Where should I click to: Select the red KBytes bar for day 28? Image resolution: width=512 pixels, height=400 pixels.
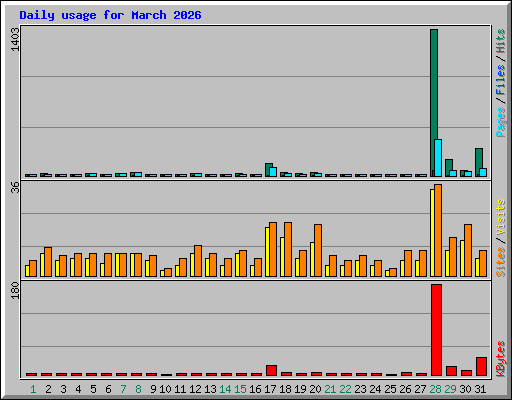coord(436,330)
